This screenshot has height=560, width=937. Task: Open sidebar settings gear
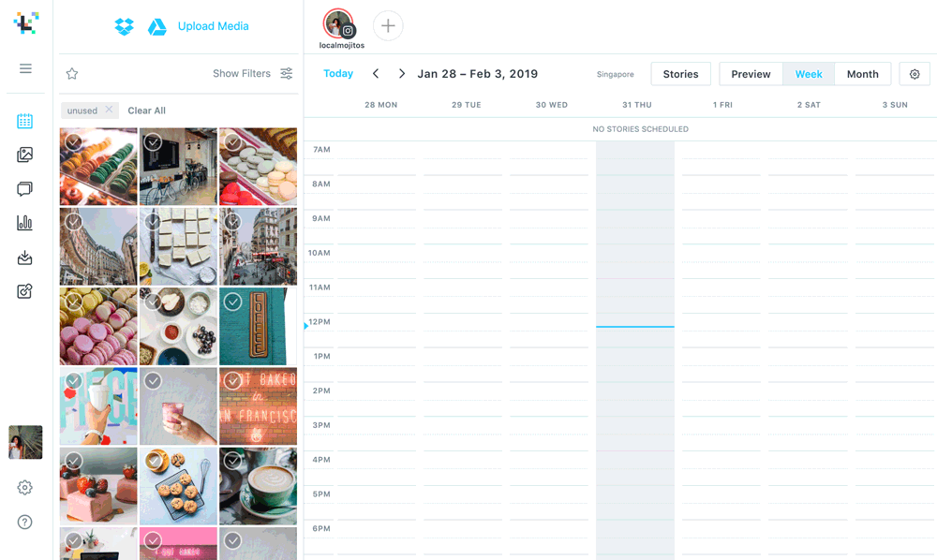(x=24, y=488)
